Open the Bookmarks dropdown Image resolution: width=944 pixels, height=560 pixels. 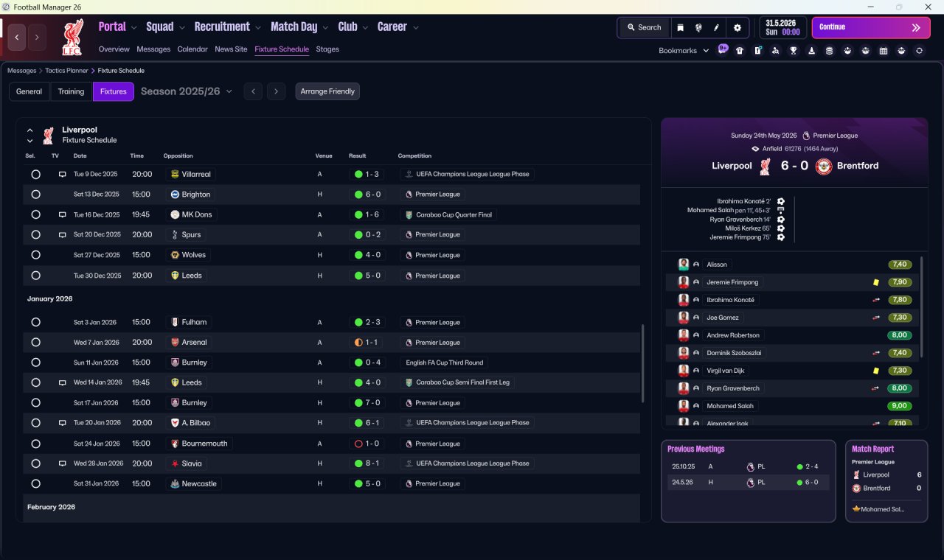684,51
